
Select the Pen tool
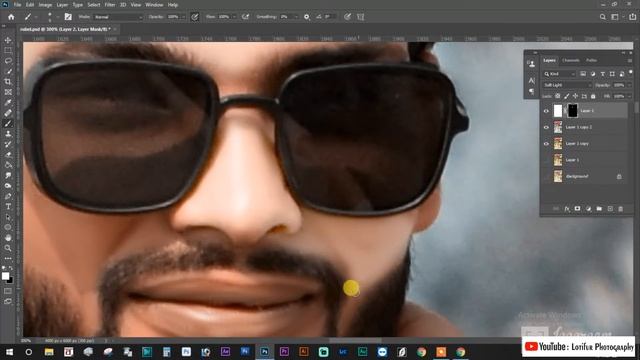point(8,196)
